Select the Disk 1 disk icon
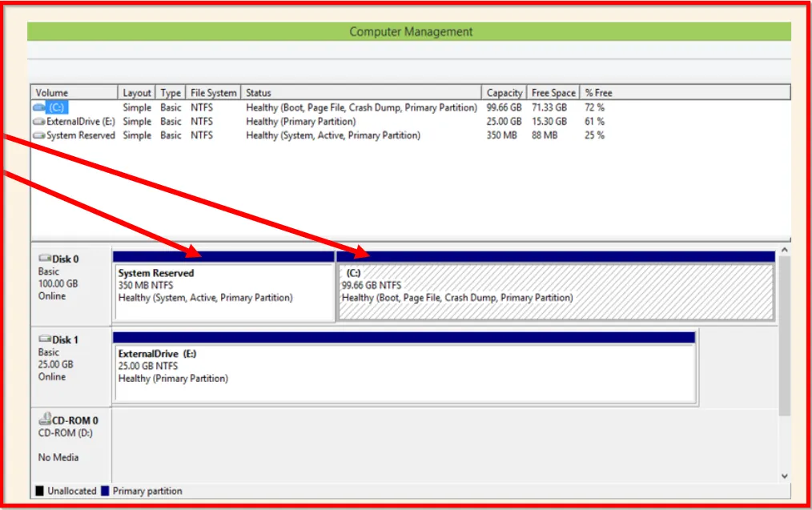 (45, 339)
